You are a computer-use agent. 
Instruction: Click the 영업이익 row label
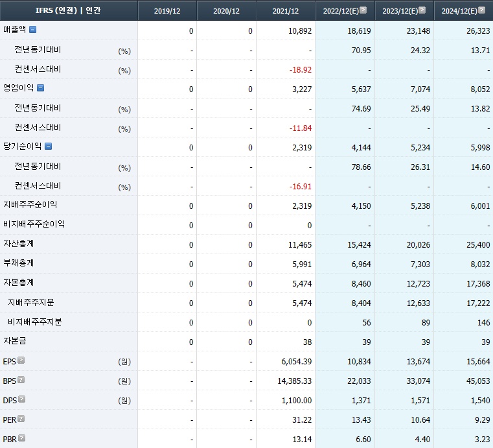(x=19, y=88)
